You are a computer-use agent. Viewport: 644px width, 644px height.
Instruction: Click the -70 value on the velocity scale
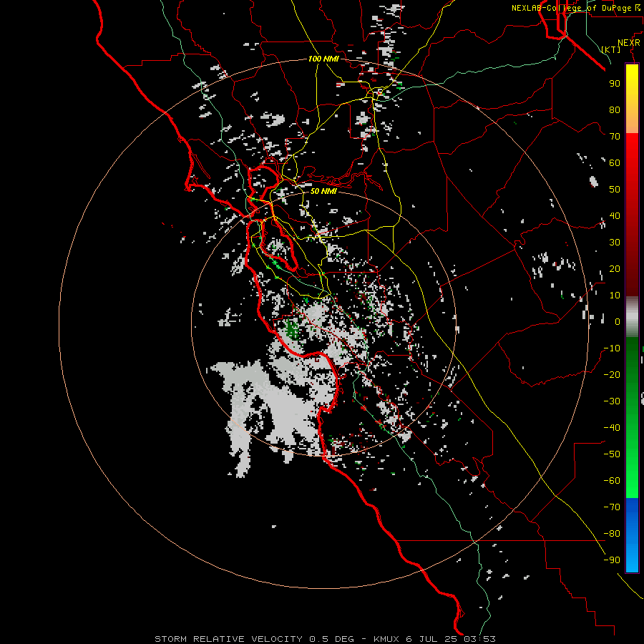[x=612, y=507]
